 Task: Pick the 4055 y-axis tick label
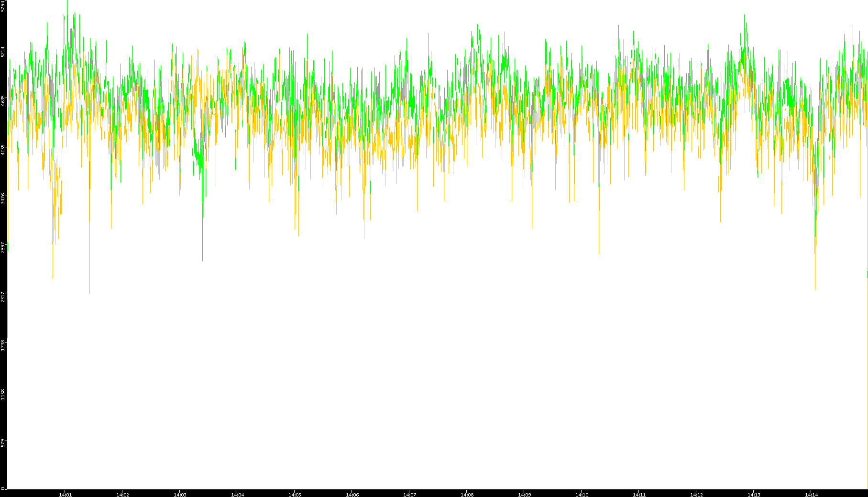point(3,150)
